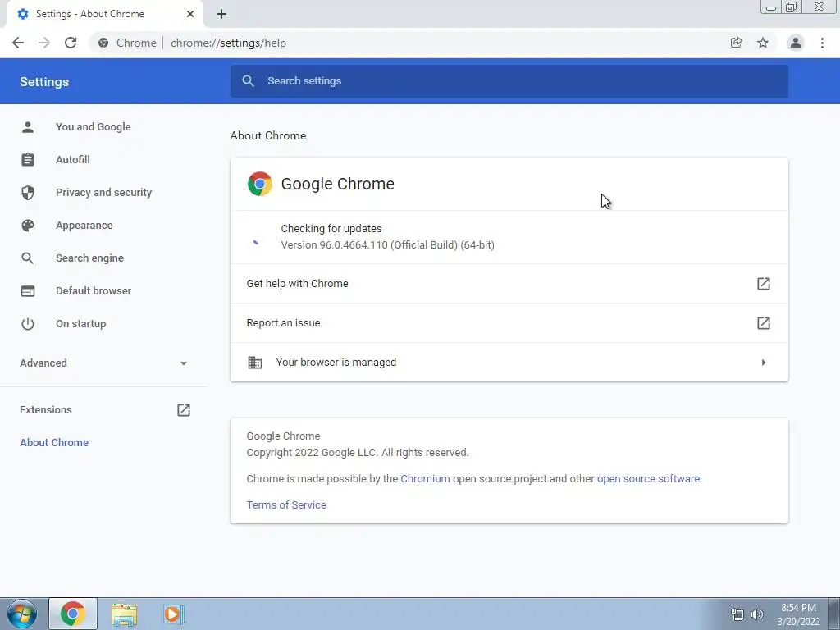Open the Chromium project link

426,478
